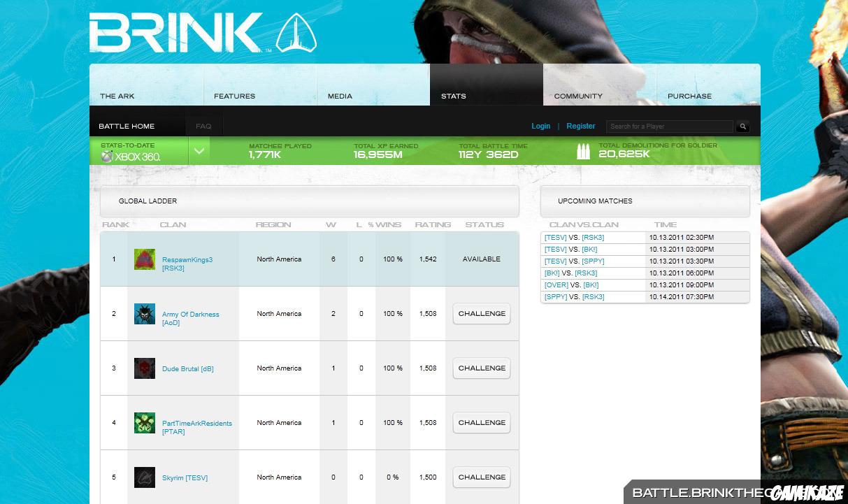Click the search magnifier icon

[742, 126]
